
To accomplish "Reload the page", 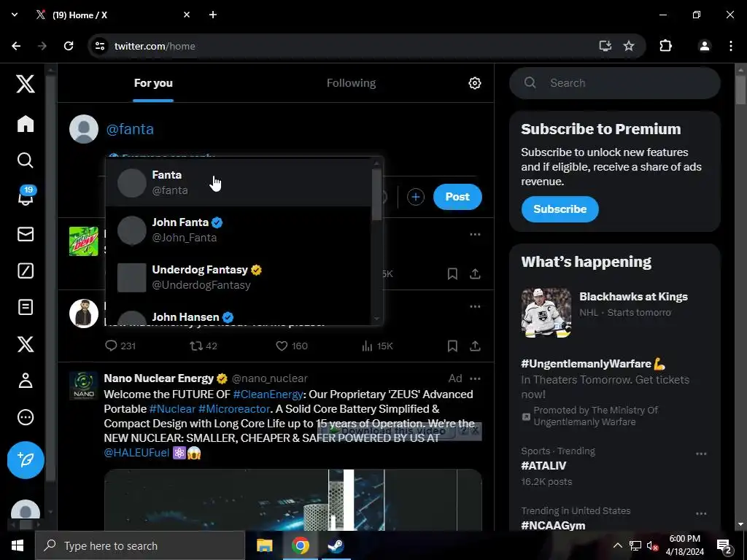I will coord(69,46).
